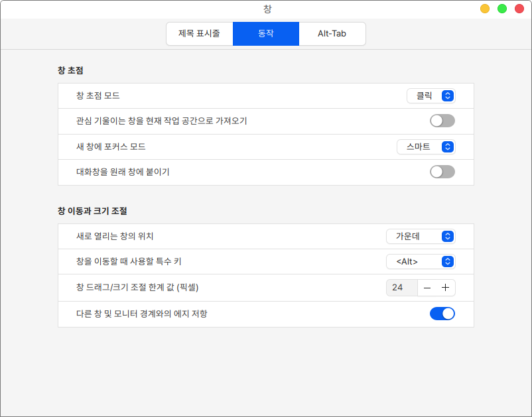Click the yellow minimize window button
532x417 pixels.
(x=485, y=9)
